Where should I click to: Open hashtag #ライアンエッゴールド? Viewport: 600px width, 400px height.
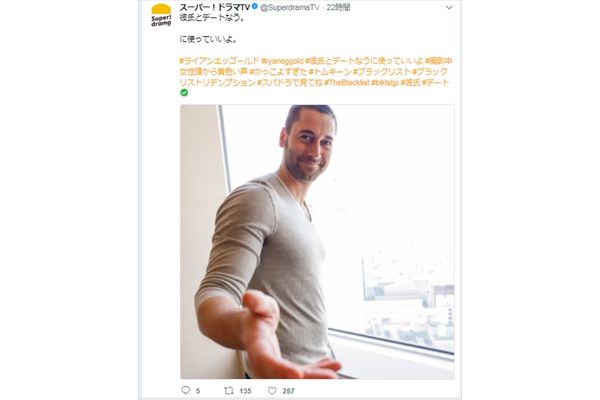tap(219, 61)
